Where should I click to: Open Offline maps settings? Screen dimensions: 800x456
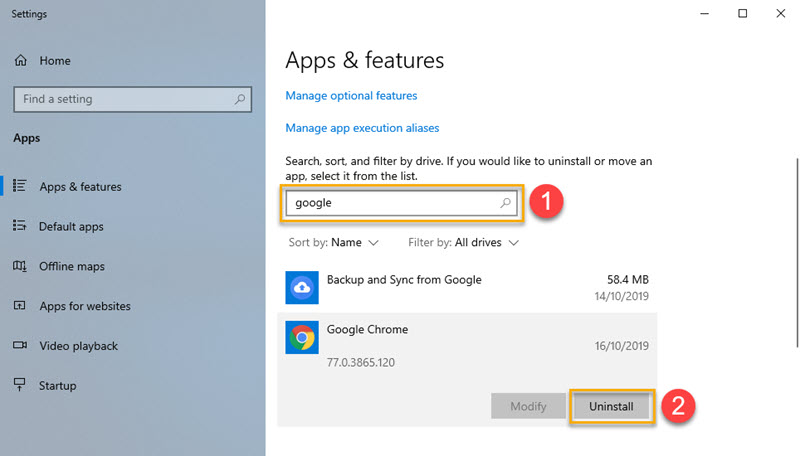(x=72, y=266)
